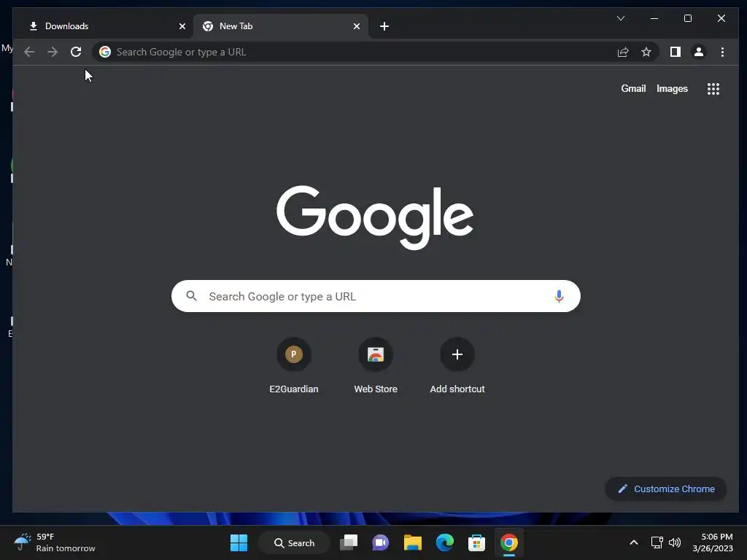Reload the current page
The image size is (747, 560).
[x=76, y=52]
